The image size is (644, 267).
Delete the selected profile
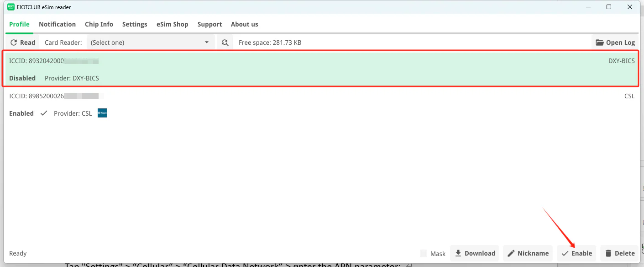[619, 253]
